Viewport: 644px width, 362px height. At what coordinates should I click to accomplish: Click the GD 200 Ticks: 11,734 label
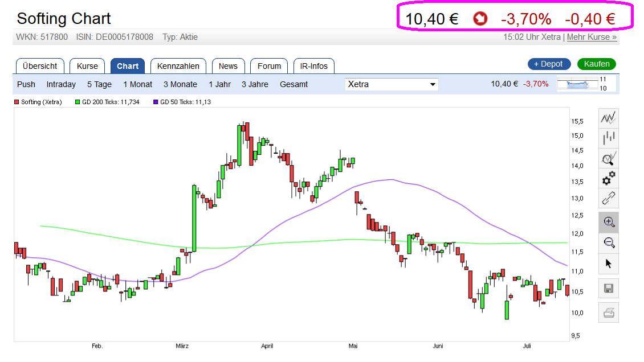(111, 102)
